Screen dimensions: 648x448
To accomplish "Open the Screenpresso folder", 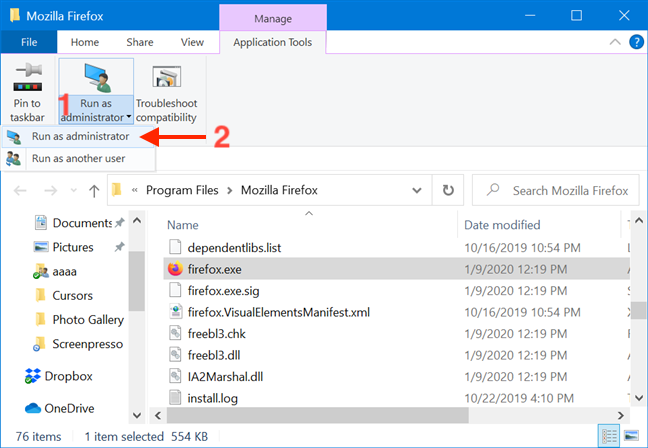I will click(x=88, y=344).
